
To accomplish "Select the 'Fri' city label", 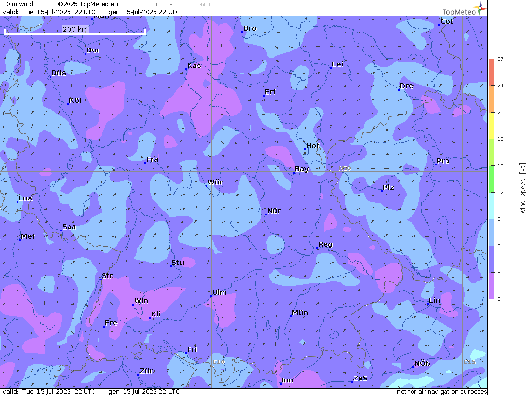I will 192,349.
